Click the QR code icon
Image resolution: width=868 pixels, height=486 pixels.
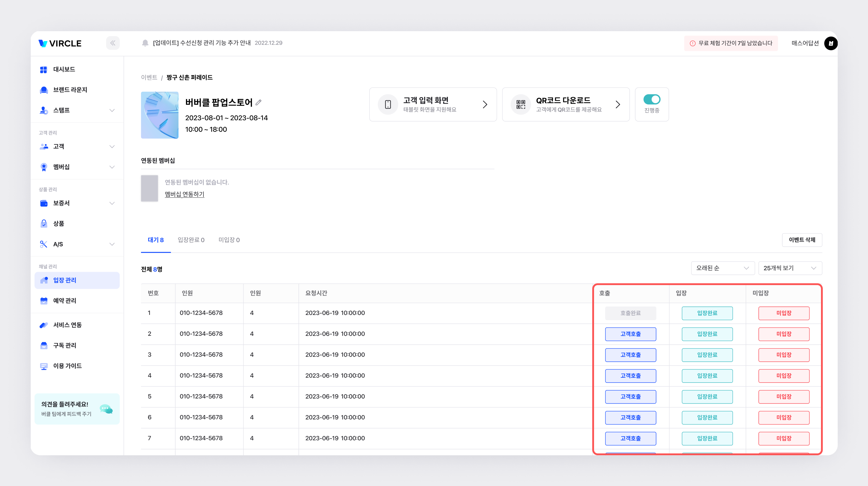[x=520, y=105]
